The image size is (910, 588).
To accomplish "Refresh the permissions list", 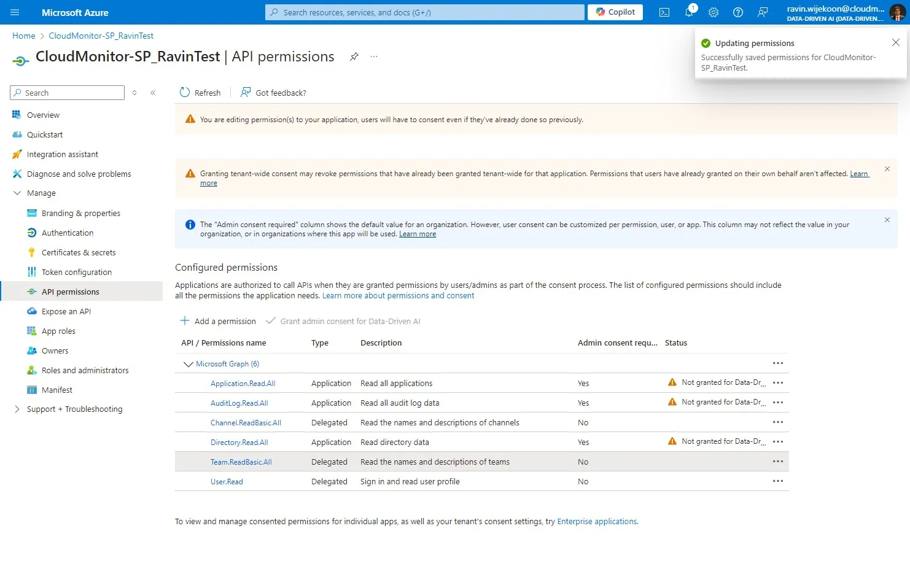I will 200,93.
